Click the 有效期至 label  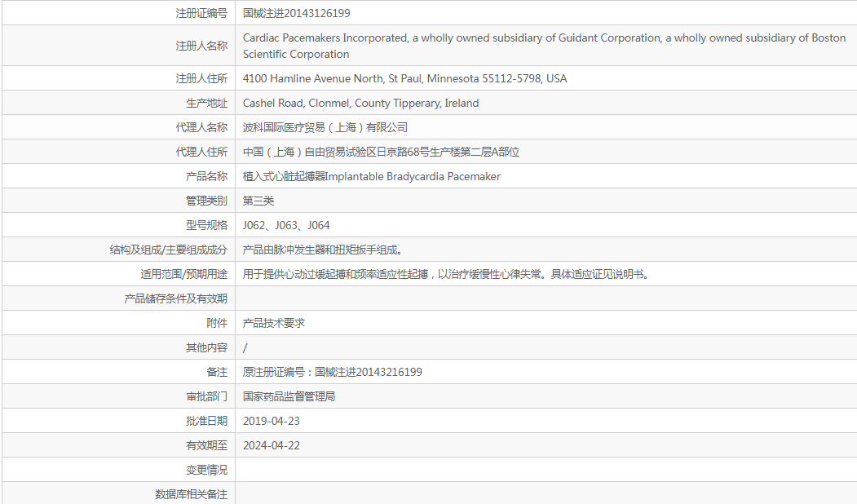click(206, 445)
